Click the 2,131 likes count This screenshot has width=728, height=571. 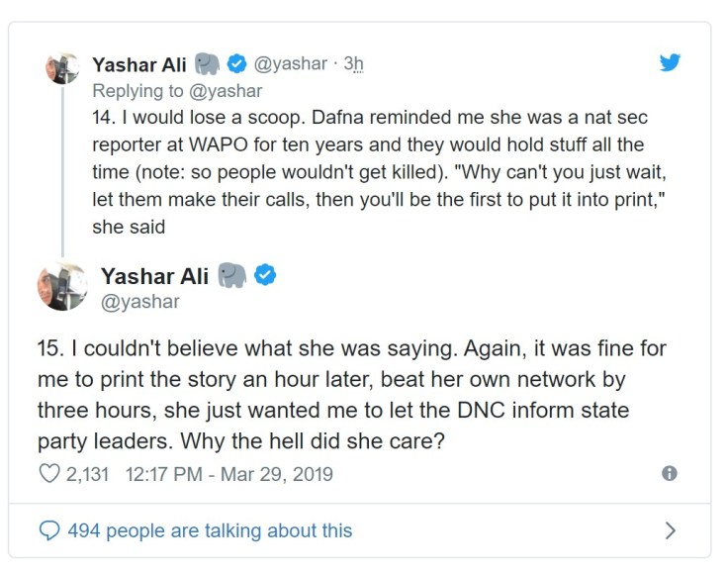coord(90,474)
